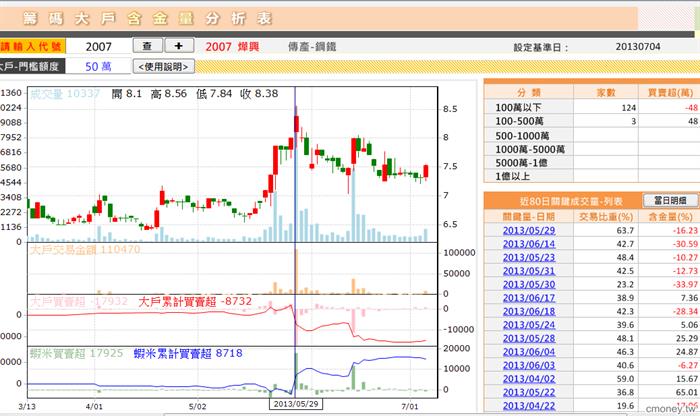Click the 當日明細 button
The height and width of the screenshot is (416, 700).
(x=670, y=200)
